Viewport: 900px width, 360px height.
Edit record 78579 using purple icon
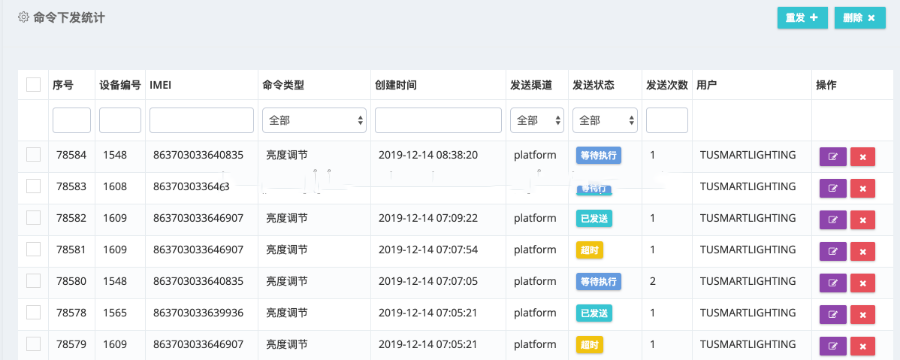[833, 346]
